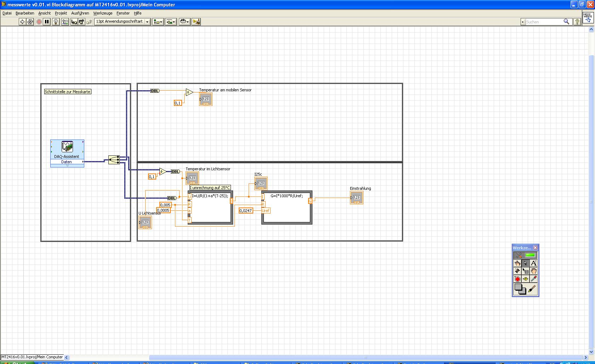Open the Werkzeuge menu
This screenshot has height=364, width=595.
pyautogui.click(x=103, y=13)
